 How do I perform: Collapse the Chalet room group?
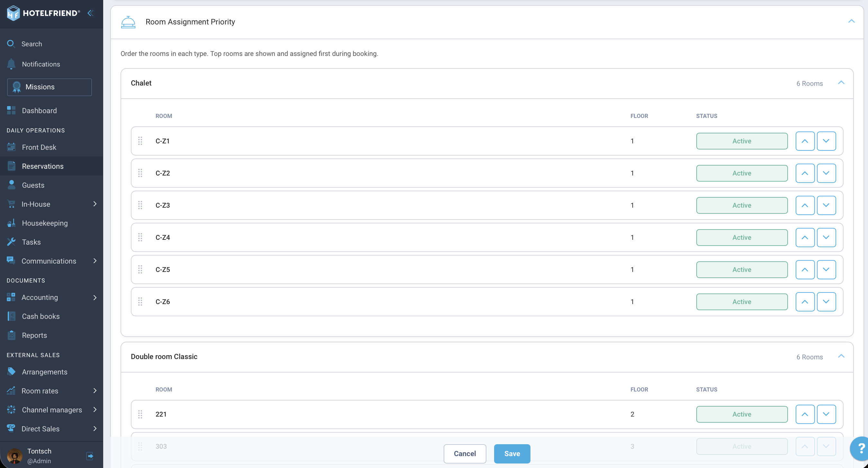841,83
